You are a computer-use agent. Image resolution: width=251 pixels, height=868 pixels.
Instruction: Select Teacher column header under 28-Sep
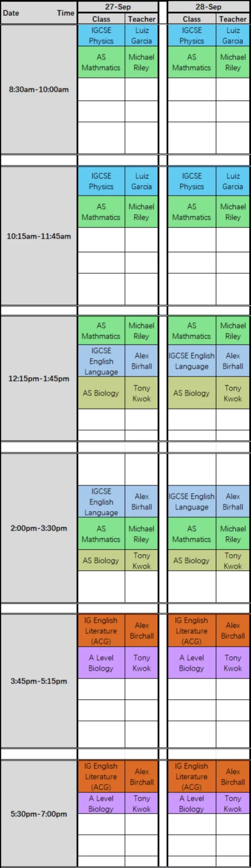point(233,19)
